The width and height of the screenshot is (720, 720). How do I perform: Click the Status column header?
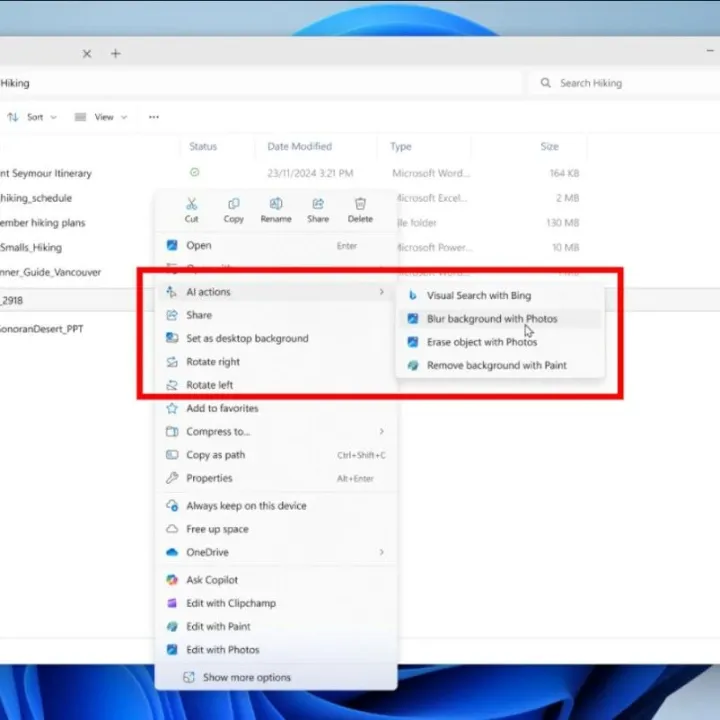(202, 146)
